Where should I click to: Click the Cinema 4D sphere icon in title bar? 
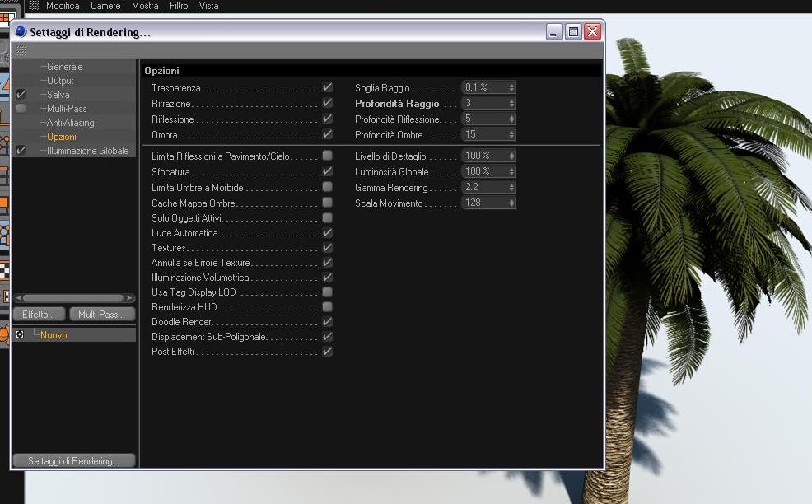pos(21,31)
